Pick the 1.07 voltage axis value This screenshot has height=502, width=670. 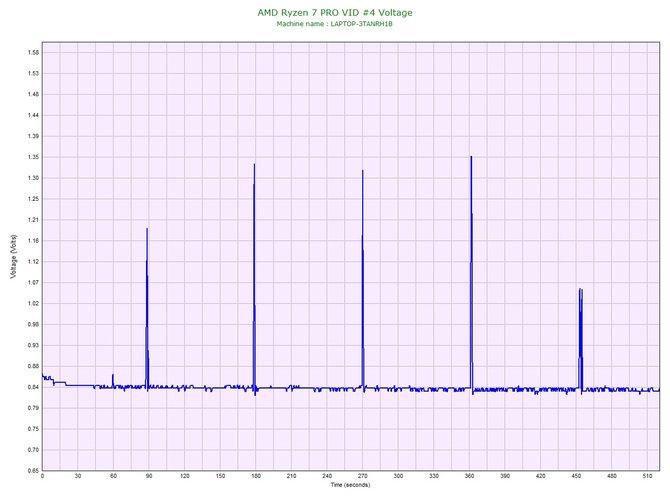point(33,282)
